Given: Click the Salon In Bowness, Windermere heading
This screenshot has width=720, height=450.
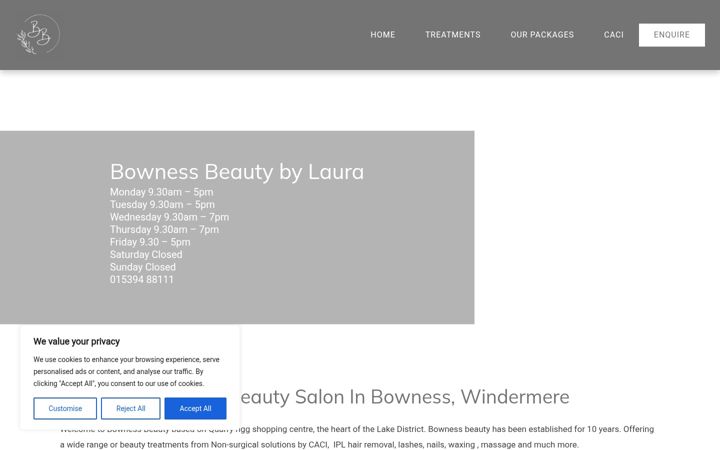Looking at the screenshot, I should [405, 397].
